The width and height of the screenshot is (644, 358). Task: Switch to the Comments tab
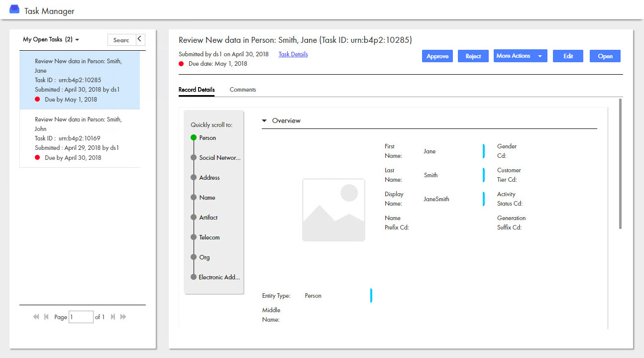[x=243, y=90]
